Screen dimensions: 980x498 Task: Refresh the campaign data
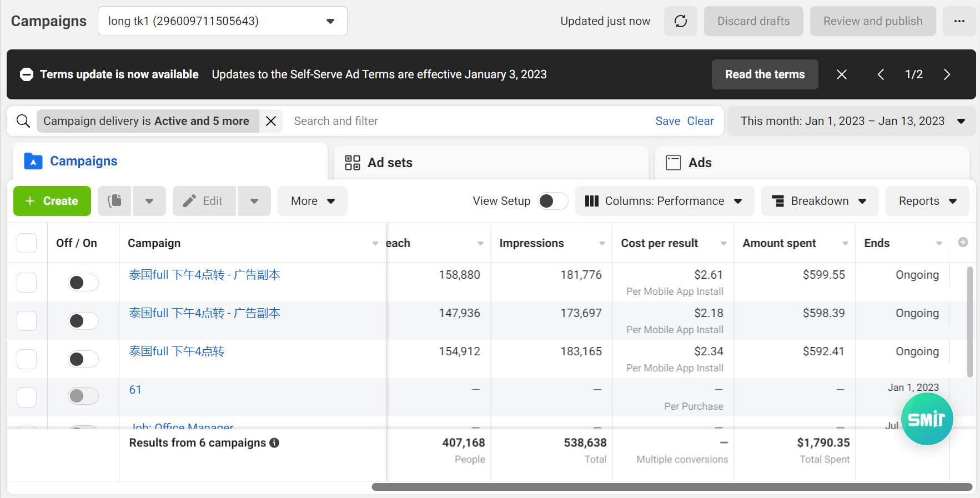coord(681,21)
